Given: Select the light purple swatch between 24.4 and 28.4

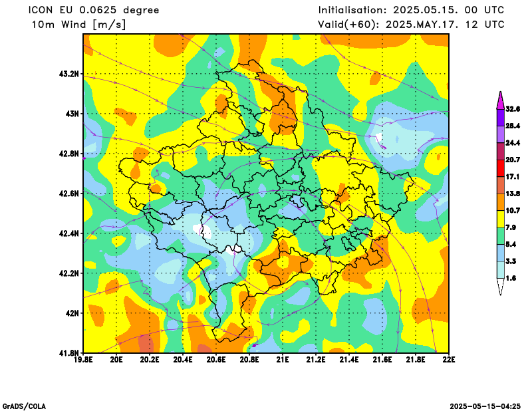Looking at the screenshot, I should point(501,134).
